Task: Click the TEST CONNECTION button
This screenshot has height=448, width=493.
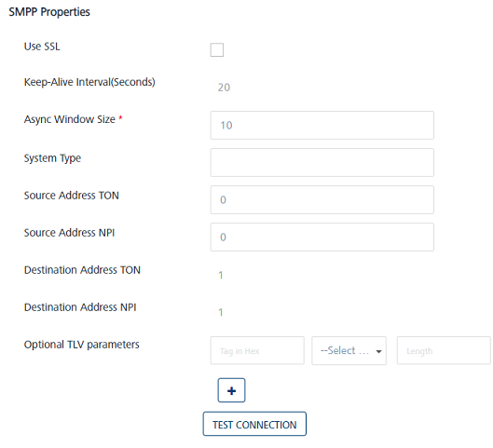Action: (x=254, y=424)
